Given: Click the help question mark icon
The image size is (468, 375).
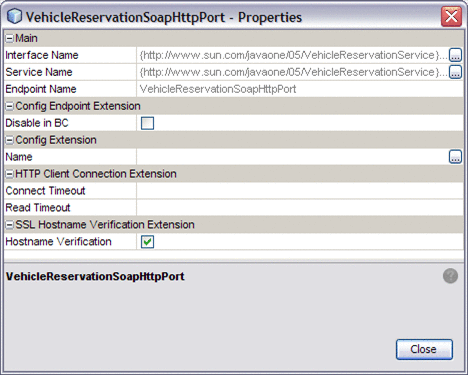Looking at the screenshot, I should tap(450, 276).
